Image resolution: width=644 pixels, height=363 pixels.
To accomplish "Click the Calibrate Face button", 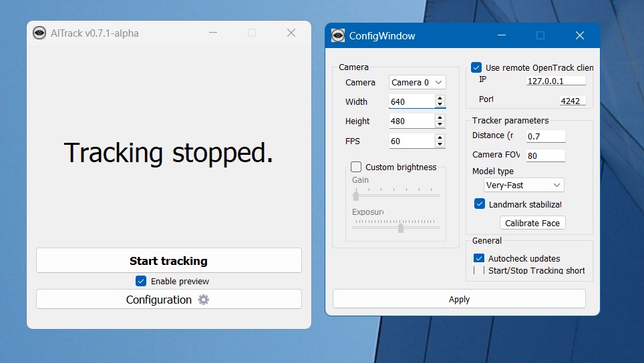I will [x=532, y=223].
